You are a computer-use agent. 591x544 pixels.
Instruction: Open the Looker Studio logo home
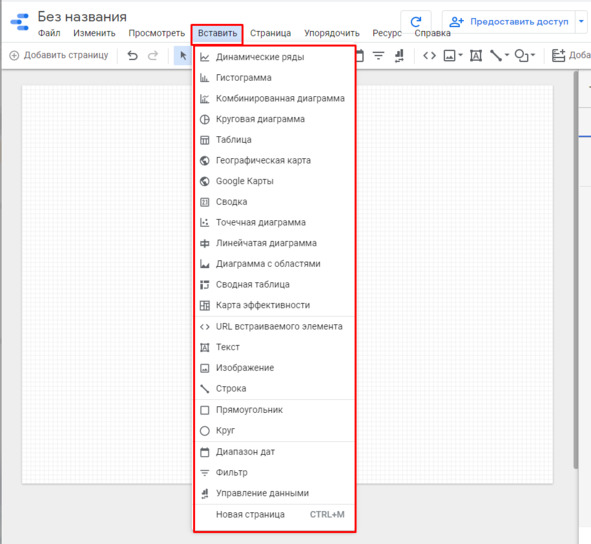20,22
